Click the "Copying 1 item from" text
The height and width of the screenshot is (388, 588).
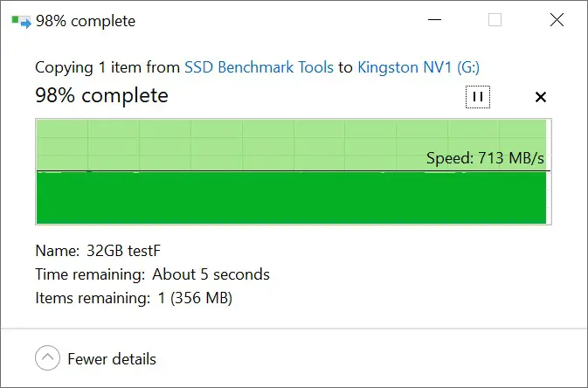[107, 67]
